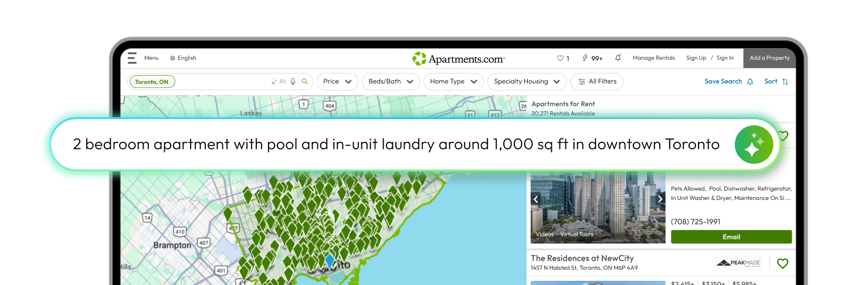
Task: Click the Sort label
Action: (771, 82)
